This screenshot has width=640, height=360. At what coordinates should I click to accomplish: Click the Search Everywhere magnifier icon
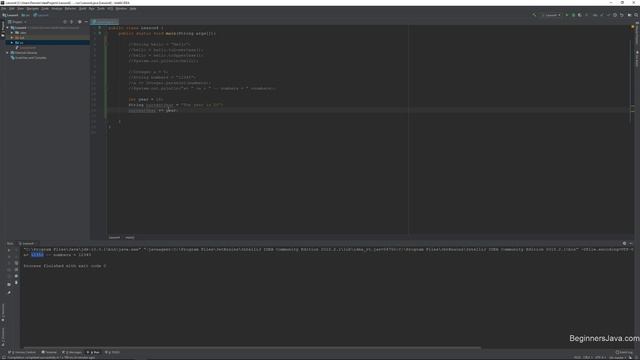(x=636, y=15)
